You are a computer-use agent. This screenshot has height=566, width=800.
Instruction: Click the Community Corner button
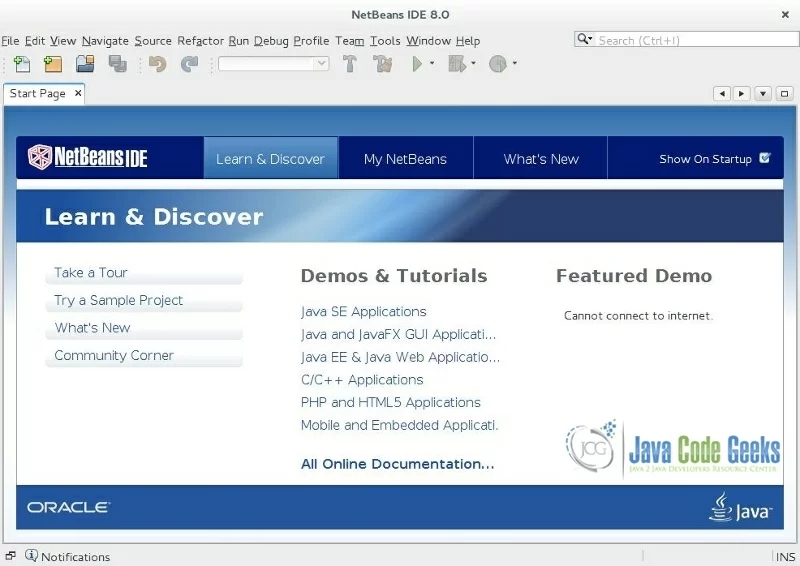(x=144, y=356)
